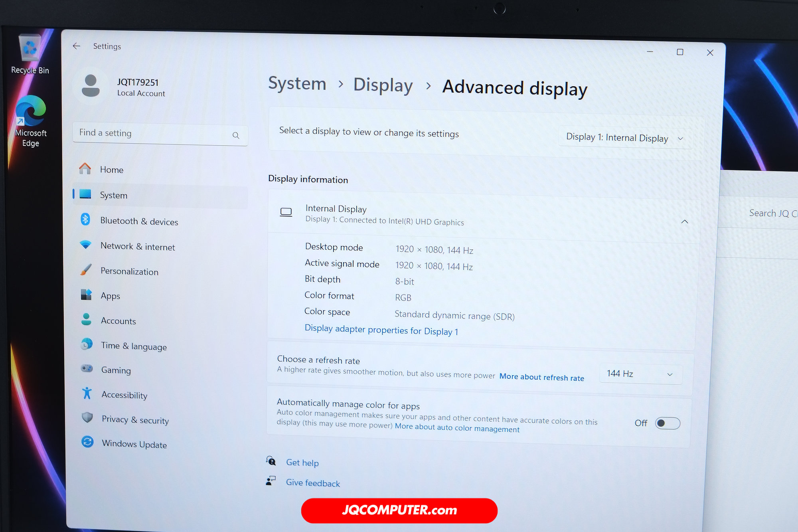This screenshot has width=798, height=532.
Task: Collapse the Internal Display information section
Action: click(685, 222)
